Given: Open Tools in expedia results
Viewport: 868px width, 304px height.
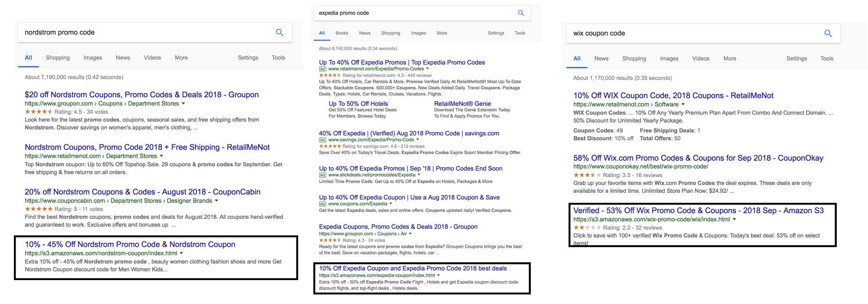Looking at the screenshot, I should pos(520,33).
